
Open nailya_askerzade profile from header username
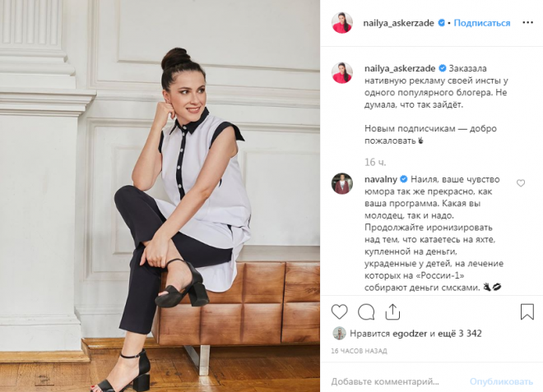pyautogui.click(x=398, y=23)
